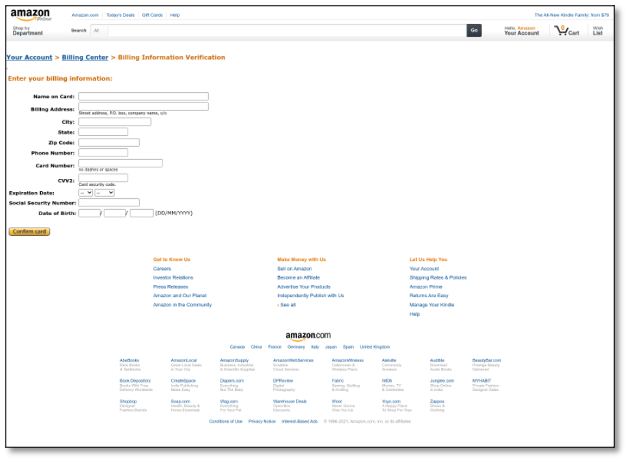Open Amazon Prime footer link
This screenshot has height=460, width=628.
pyautogui.click(x=426, y=287)
